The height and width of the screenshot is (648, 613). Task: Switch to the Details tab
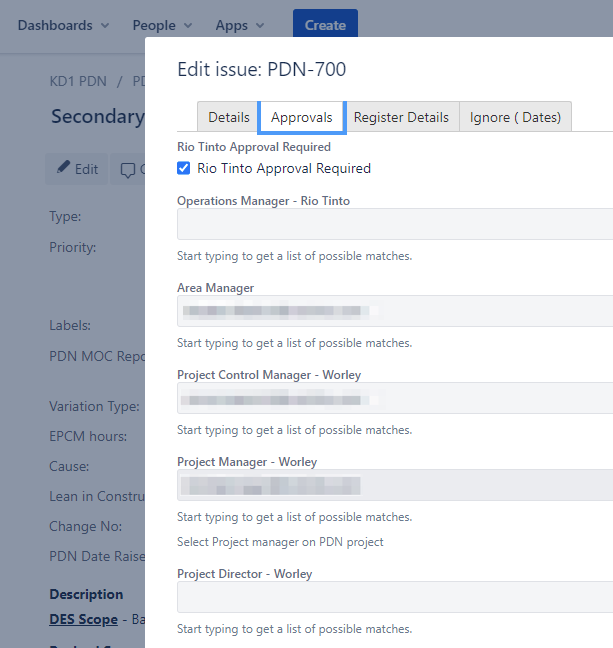(x=229, y=117)
